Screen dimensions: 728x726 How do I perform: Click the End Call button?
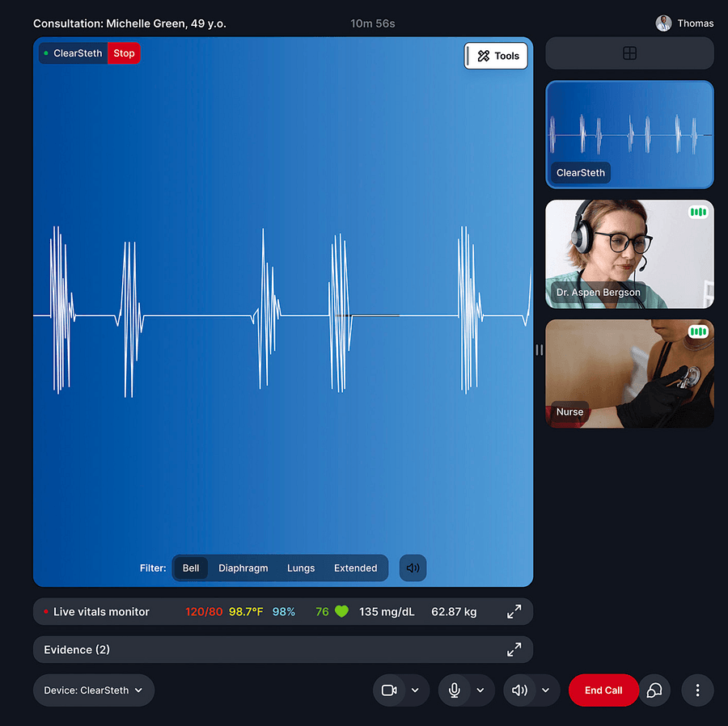pyautogui.click(x=603, y=690)
